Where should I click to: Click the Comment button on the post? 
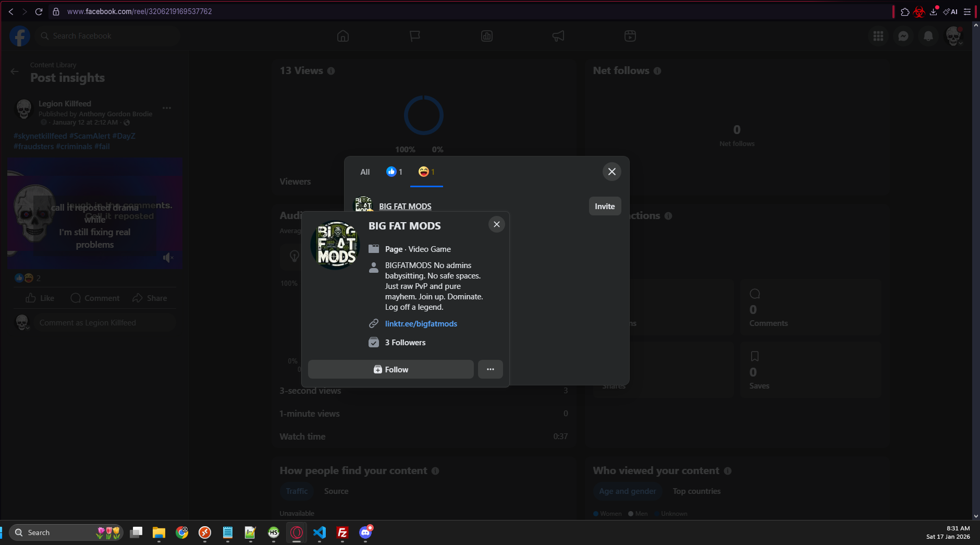[95, 298]
